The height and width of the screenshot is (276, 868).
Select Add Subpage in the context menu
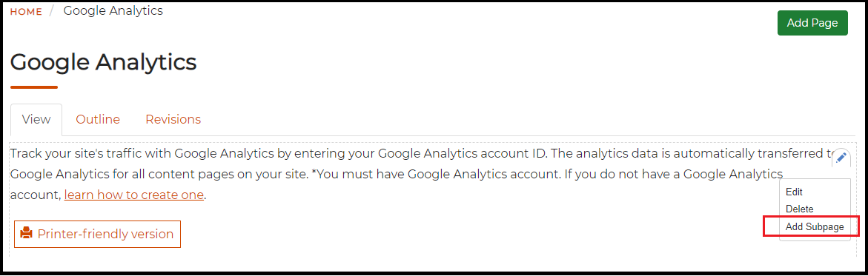815,226
